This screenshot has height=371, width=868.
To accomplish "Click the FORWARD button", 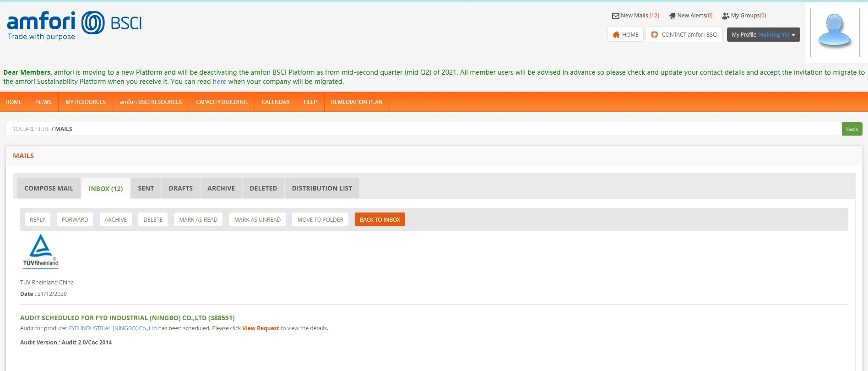I will 75,220.
